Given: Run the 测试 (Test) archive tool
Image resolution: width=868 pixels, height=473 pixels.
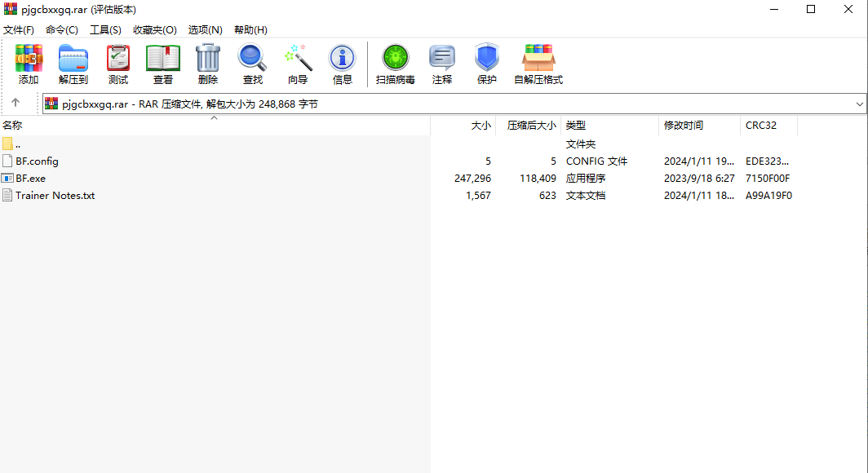Looking at the screenshot, I should pyautogui.click(x=118, y=64).
